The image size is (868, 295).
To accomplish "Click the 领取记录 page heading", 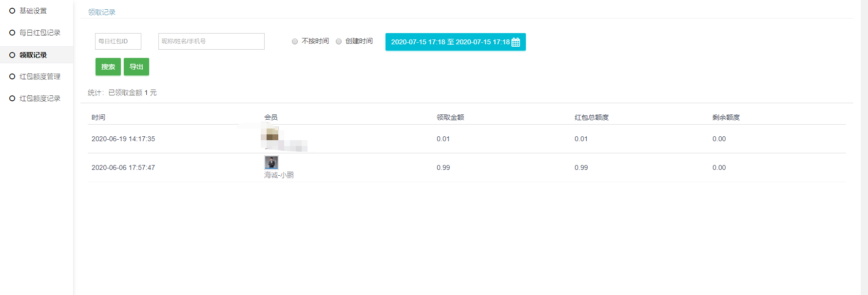I will 102,12.
